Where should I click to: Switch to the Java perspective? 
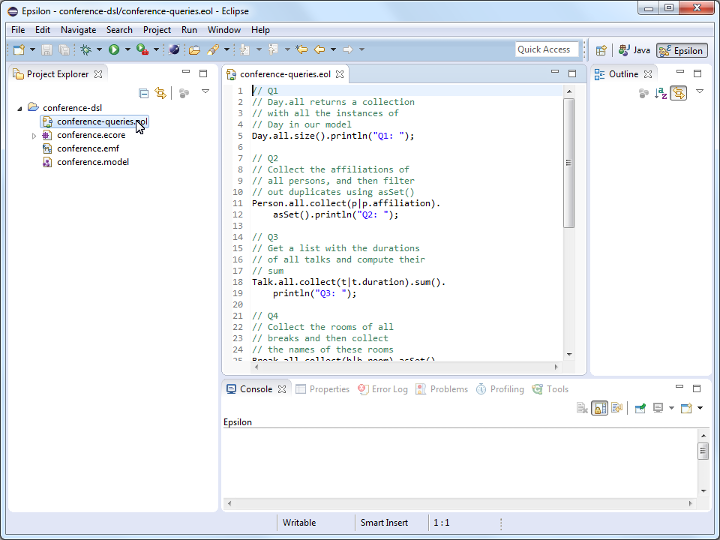(634, 50)
